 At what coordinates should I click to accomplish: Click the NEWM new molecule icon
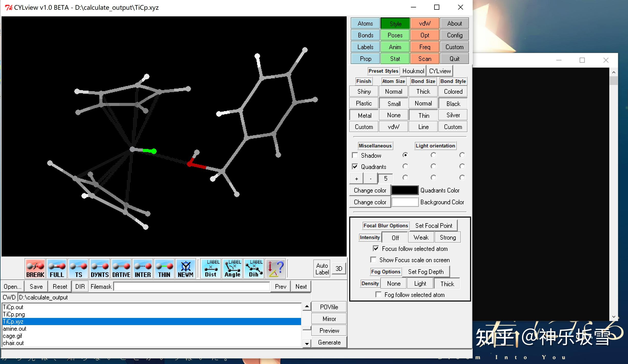click(186, 269)
